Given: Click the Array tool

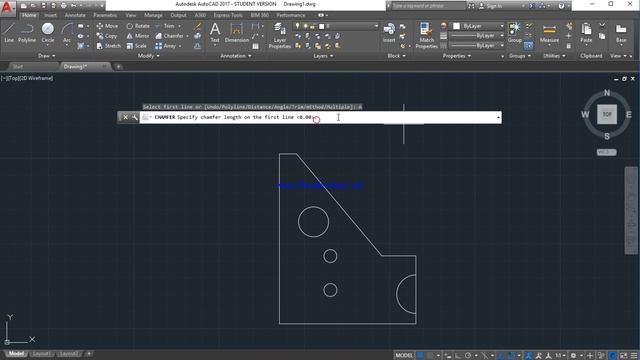Looking at the screenshot, I should (x=166, y=46).
